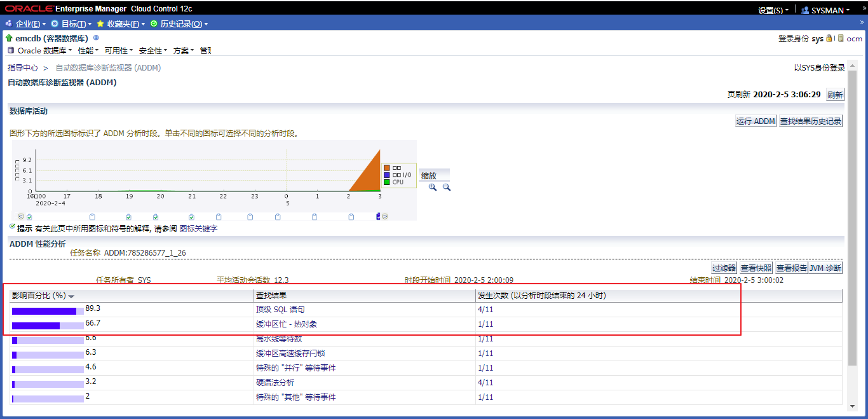The height and width of the screenshot is (419, 868).
Task: Click the 运行 ADDM button
Action: pos(756,121)
